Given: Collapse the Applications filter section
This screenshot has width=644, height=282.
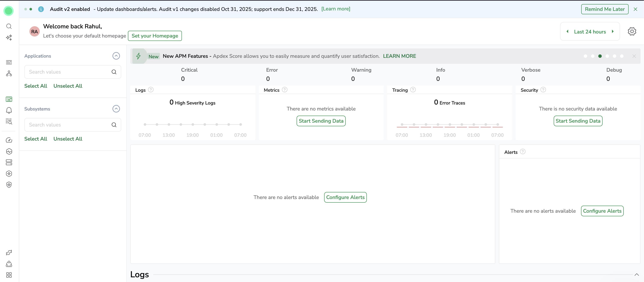Looking at the screenshot, I should click(116, 56).
